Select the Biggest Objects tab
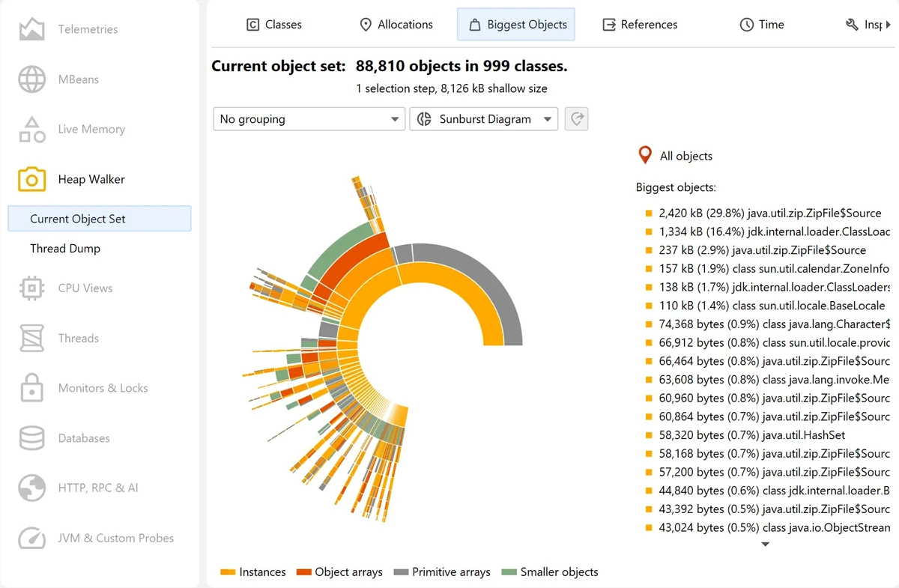Viewport: 899px width, 588px height. point(516,25)
